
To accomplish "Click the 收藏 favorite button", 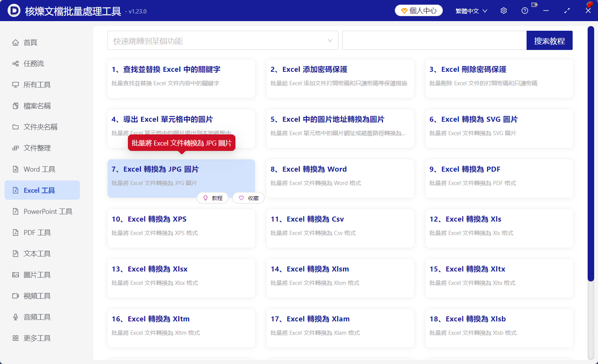I will click(x=248, y=198).
